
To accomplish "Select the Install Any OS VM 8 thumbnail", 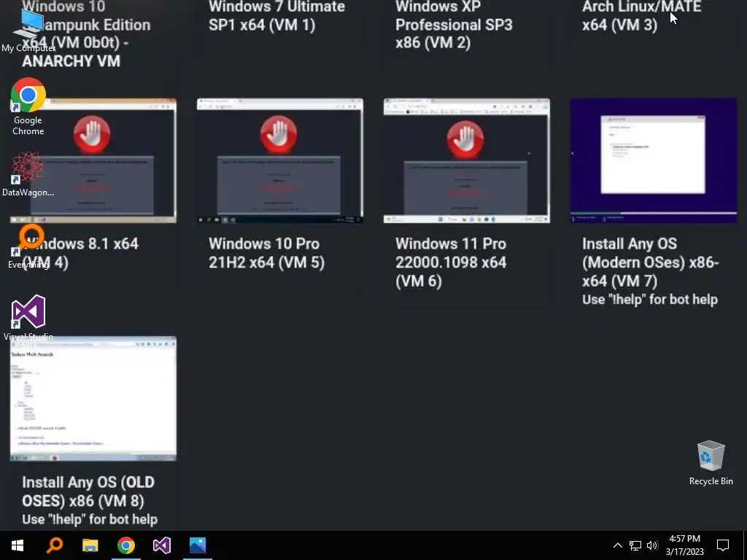I will pyautogui.click(x=93, y=399).
